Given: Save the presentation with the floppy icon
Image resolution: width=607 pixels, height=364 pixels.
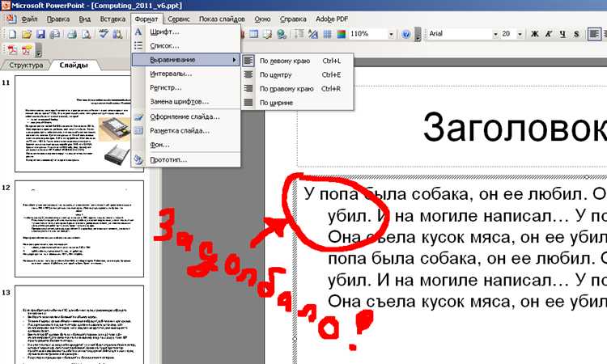Looking at the screenshot, I should [x=40, y=34].
